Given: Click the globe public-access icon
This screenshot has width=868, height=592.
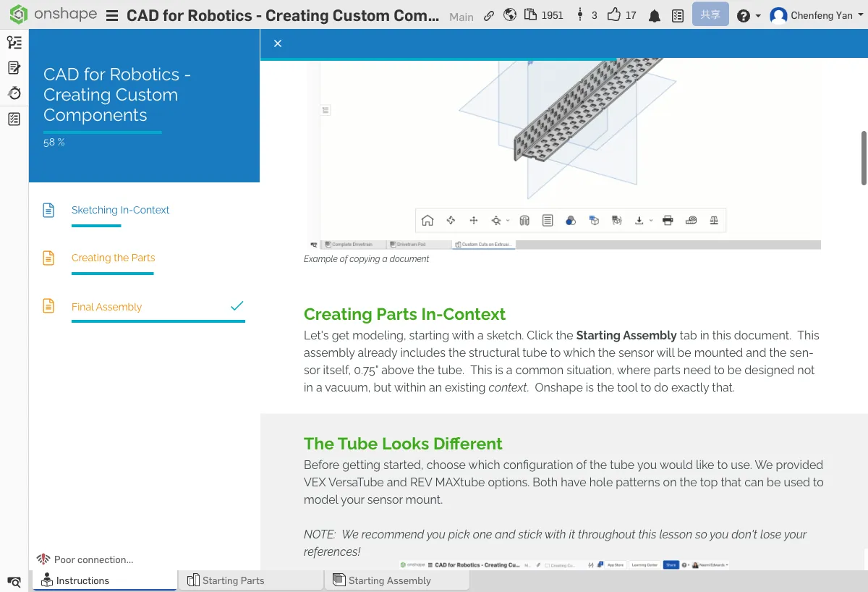Looking at the screenshot, I should click(x=510, y=14).
